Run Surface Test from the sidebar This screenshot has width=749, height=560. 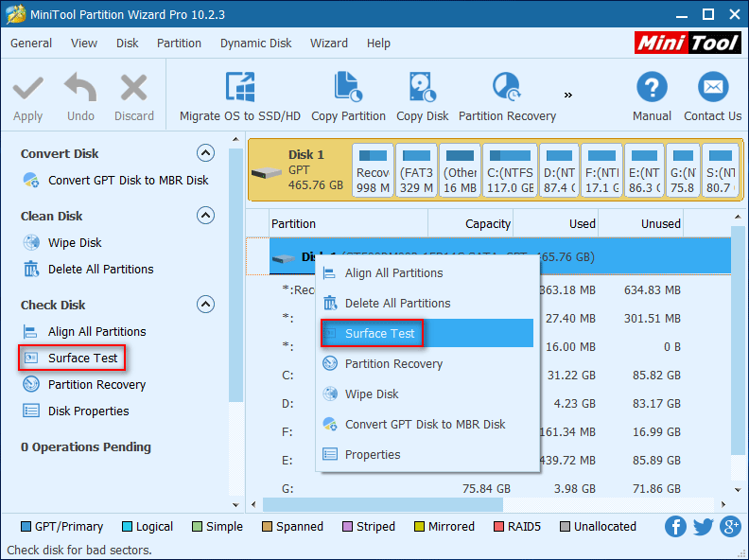tap(72, 358)
